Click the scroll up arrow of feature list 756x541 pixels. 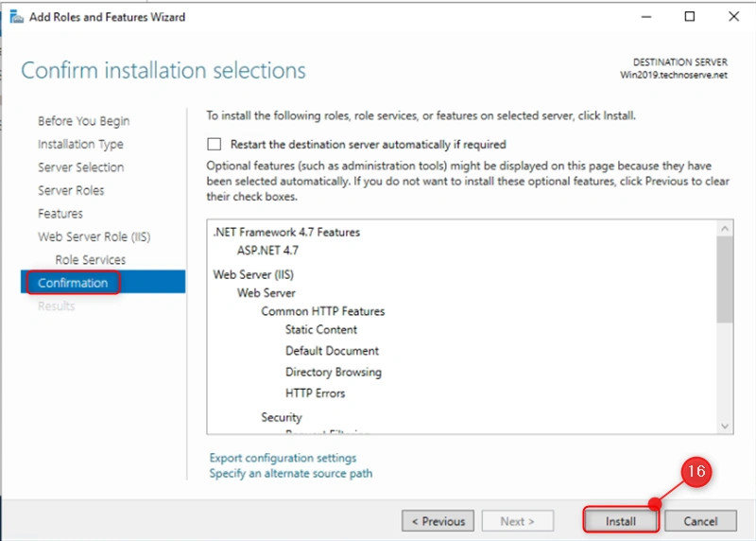725,228
